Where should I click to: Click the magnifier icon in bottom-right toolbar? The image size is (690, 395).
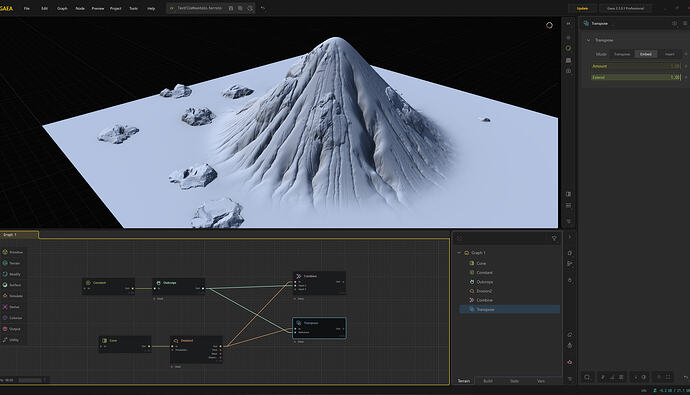(x=587, y=377)
